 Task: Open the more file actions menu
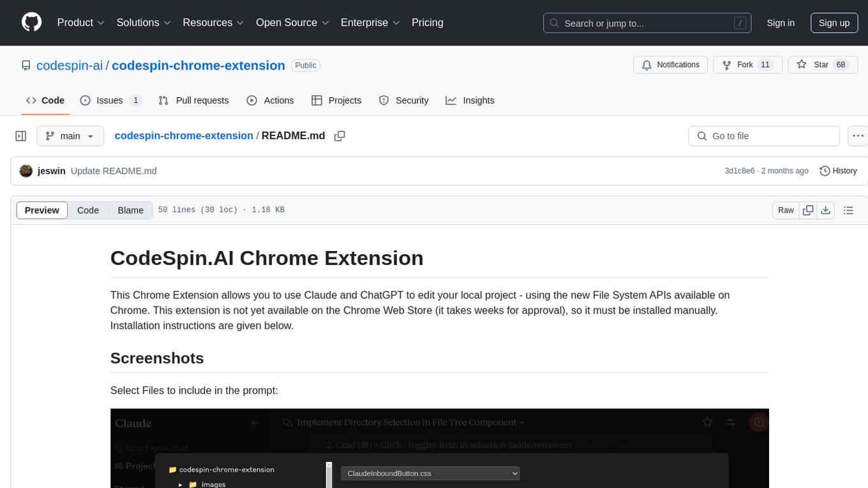click(858, 136)
